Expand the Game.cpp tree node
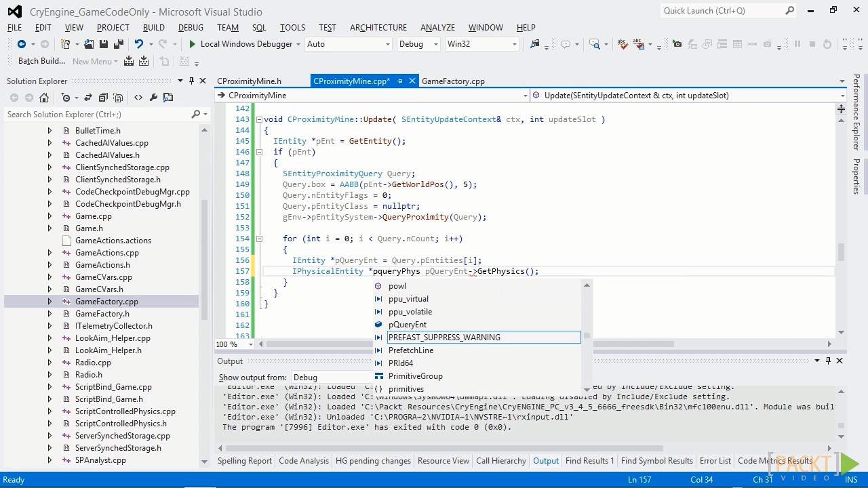The image size is (868, 488). (x=50, y=216)
